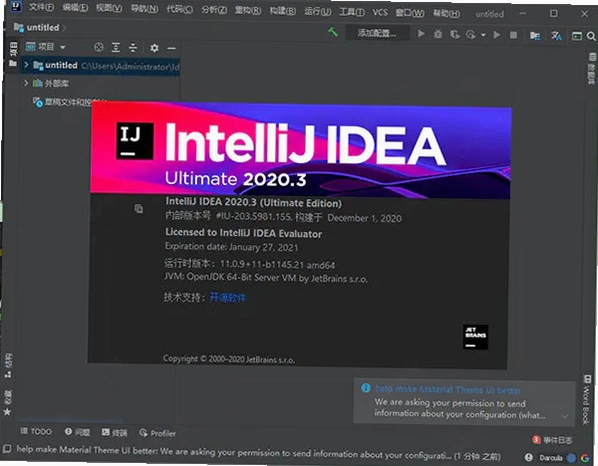The image size is (598, 466).
Task: Select the untitled project root row
Action: click(101, 66)
